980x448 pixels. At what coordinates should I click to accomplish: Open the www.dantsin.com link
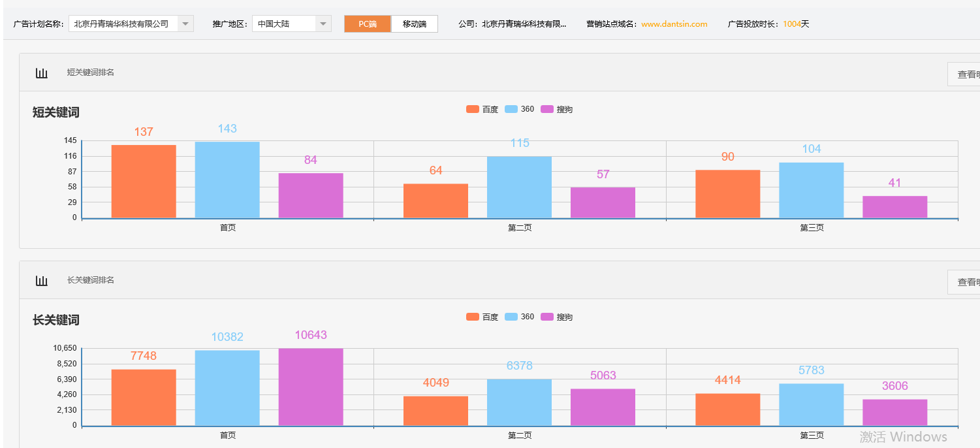pos(673,24)
